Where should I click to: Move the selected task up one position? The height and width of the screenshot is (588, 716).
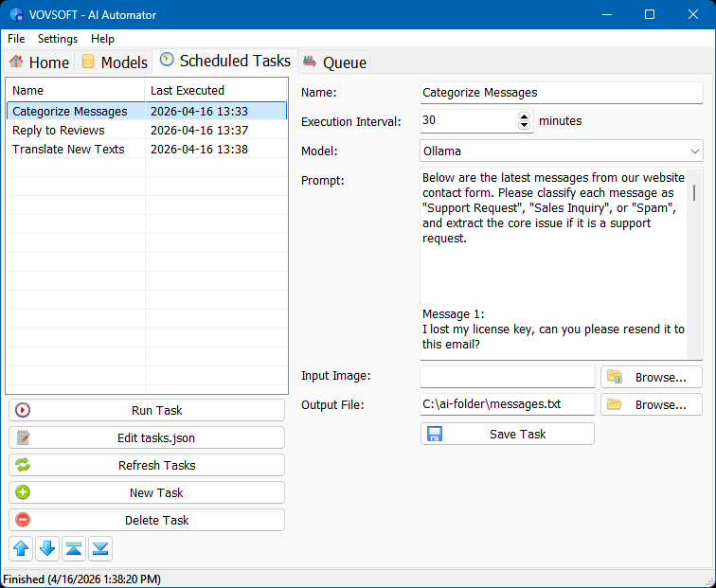click(x=21, y=548)
